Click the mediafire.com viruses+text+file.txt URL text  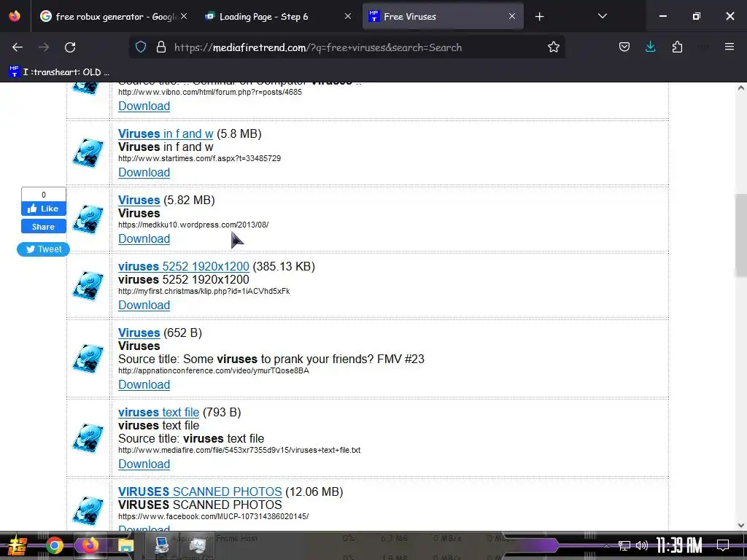[x=239, y=450]
